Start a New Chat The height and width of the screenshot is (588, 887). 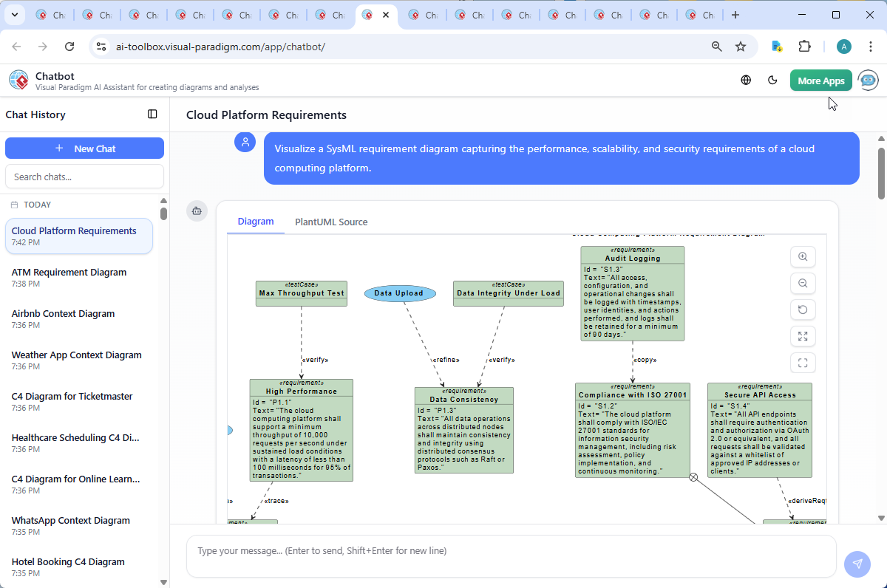tap(84, 148)
